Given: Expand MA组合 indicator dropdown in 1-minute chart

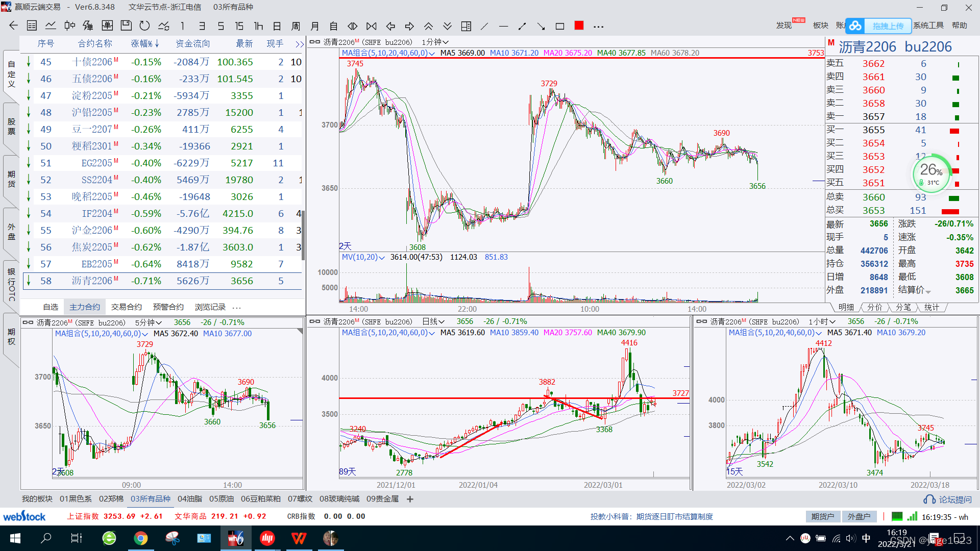Looking at the screenshot, I should pyautogui.click(x=432, y=53).
